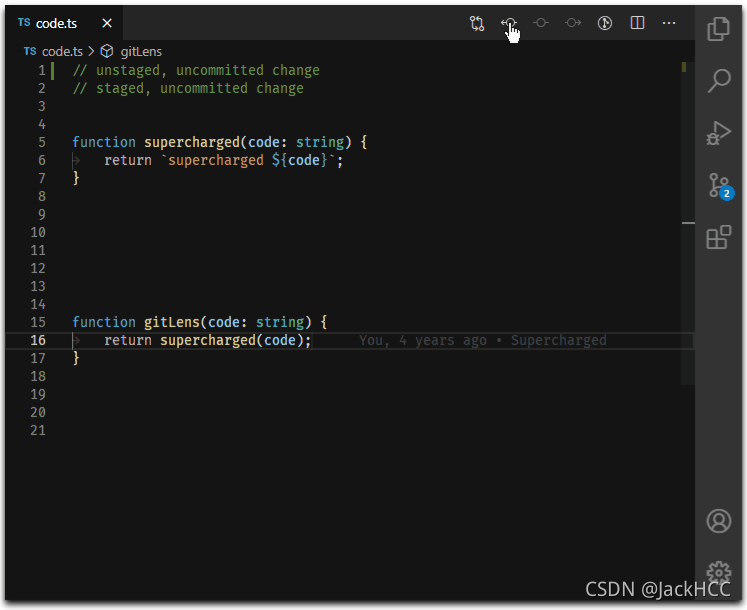Open the Extensions view
This screenshot has height=610, width=747.
click(x=718, y=237)
